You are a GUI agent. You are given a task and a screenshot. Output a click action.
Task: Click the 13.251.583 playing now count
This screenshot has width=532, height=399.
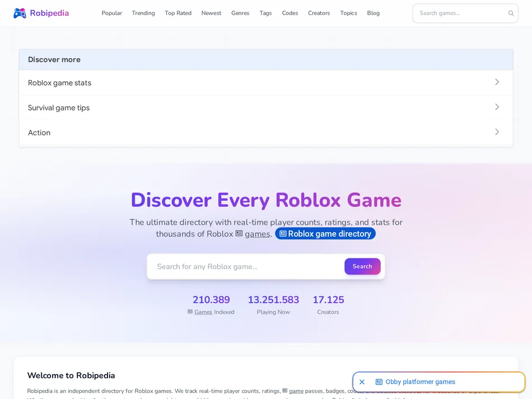coord(273,300)
